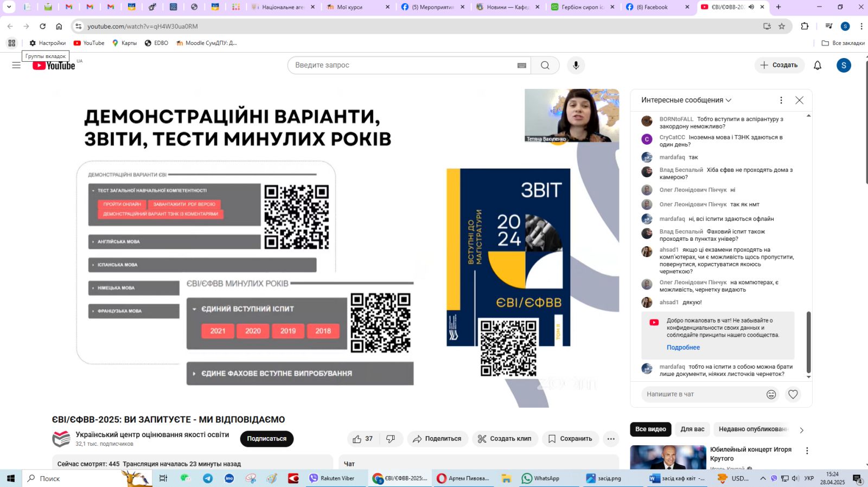Image resolution: width=868 pixels, height=487 pixels.
Task: Close the live chat panel
Action: [x=799, y=100]
